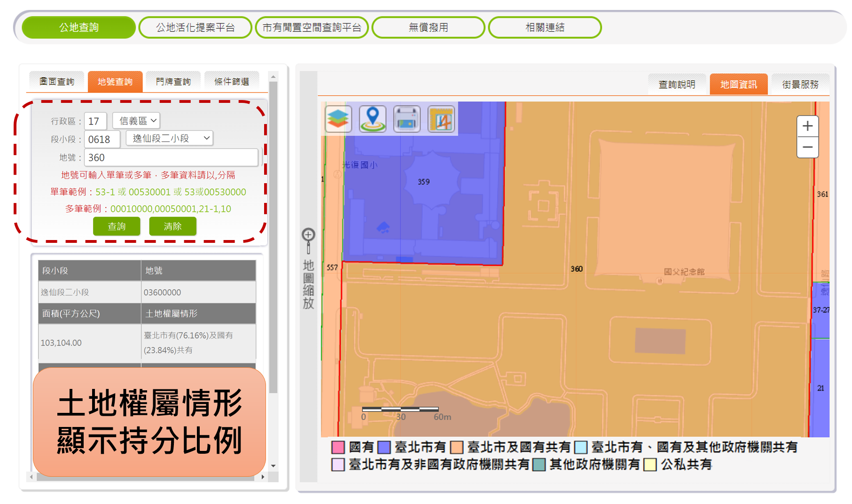Screen dimensions: 852x504
Task: Open the 公地活化提案平台 menu
Action: click(195, 28)
